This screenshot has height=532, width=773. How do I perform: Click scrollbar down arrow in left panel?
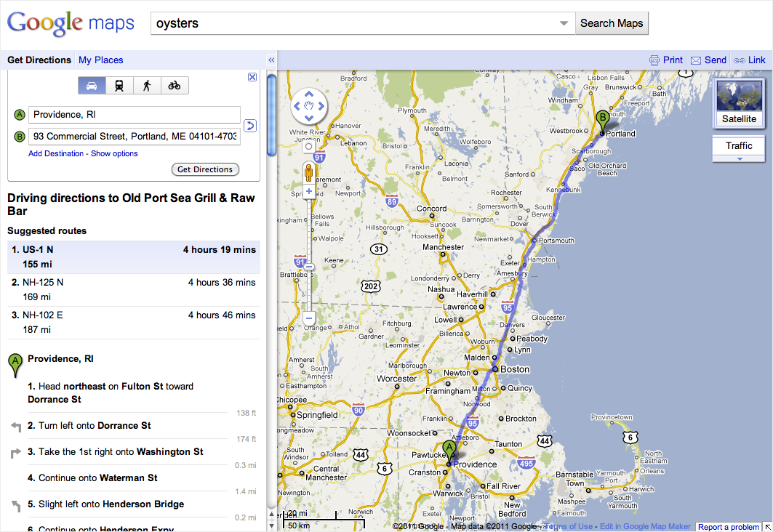[271, 526]
